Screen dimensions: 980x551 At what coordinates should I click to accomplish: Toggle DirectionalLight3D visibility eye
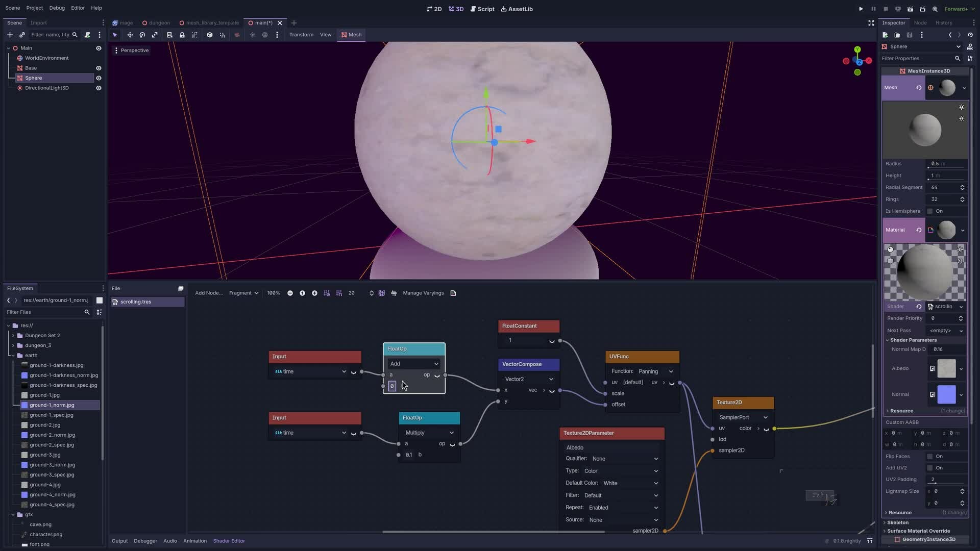pyautogui.click(x=99, y=88)
